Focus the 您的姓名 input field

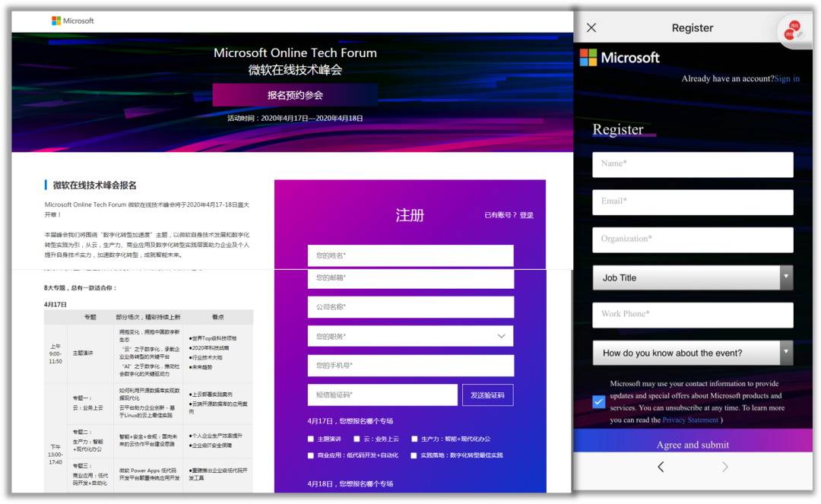tap(410, 255)
